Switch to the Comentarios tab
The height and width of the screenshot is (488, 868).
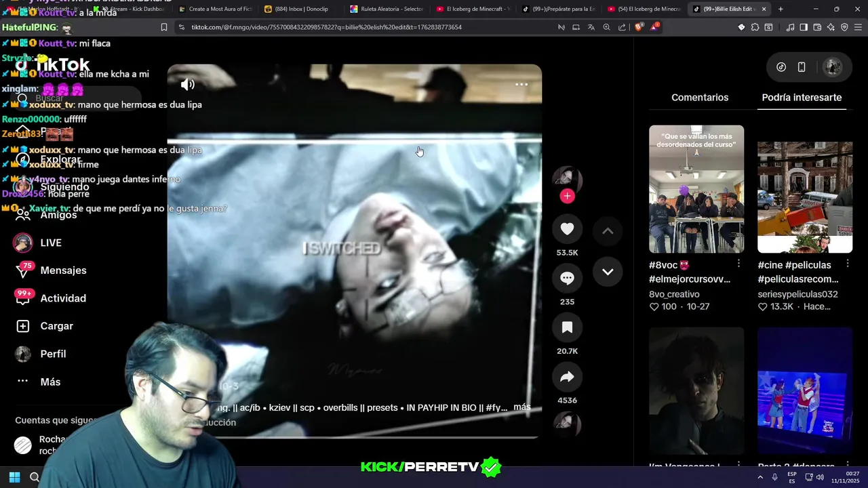[x=700, y=98]
